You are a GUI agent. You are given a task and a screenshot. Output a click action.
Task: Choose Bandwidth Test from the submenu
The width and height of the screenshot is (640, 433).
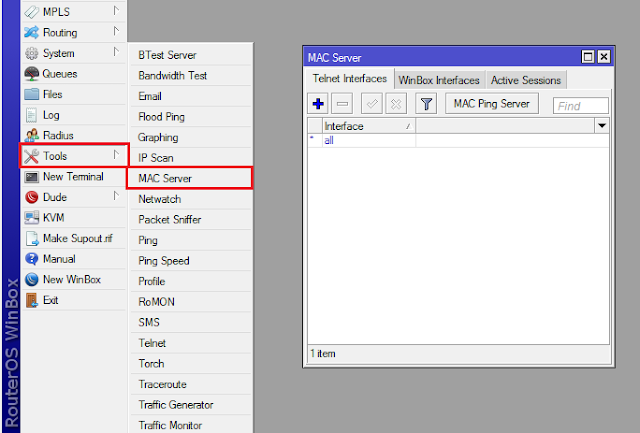click(x=191, y=75)
